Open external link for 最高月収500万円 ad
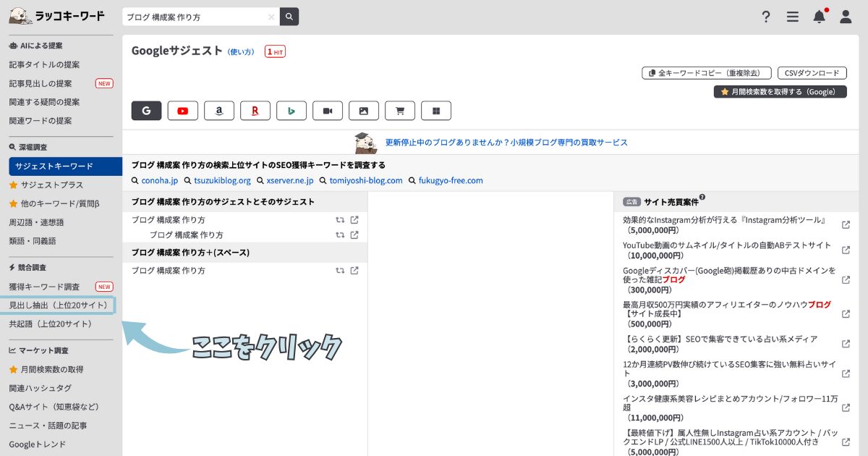The height and width of the screenshot is (456, 868). tap(846, 314)
